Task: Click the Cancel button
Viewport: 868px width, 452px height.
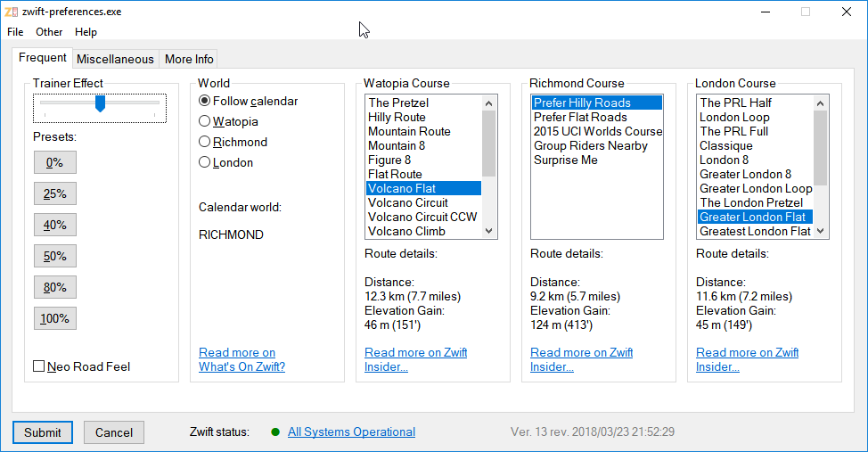Action: 114,432
